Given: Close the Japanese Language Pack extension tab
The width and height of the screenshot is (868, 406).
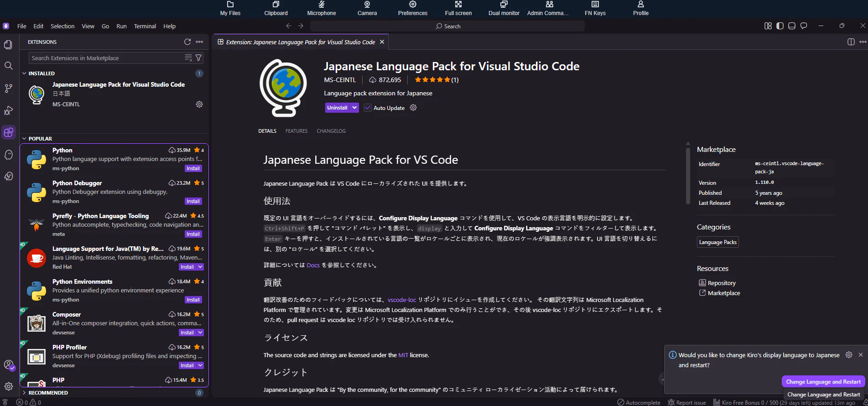Looking at the screenshot, I should point(382,42).
